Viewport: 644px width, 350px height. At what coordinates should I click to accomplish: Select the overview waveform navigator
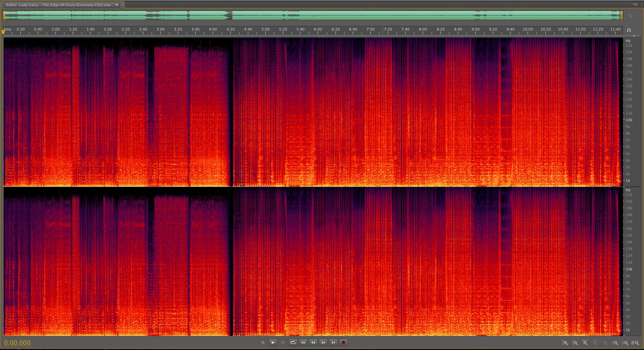pos(312,15)
